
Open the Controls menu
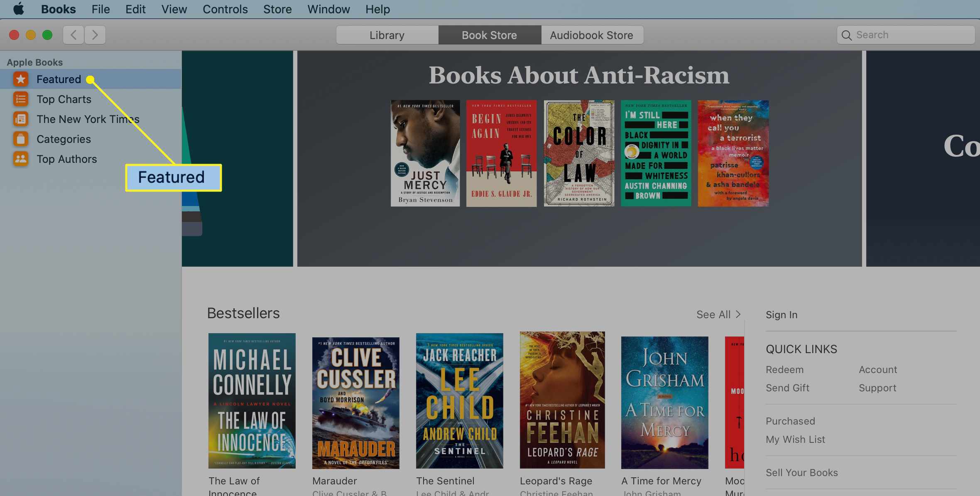(225, 9)
